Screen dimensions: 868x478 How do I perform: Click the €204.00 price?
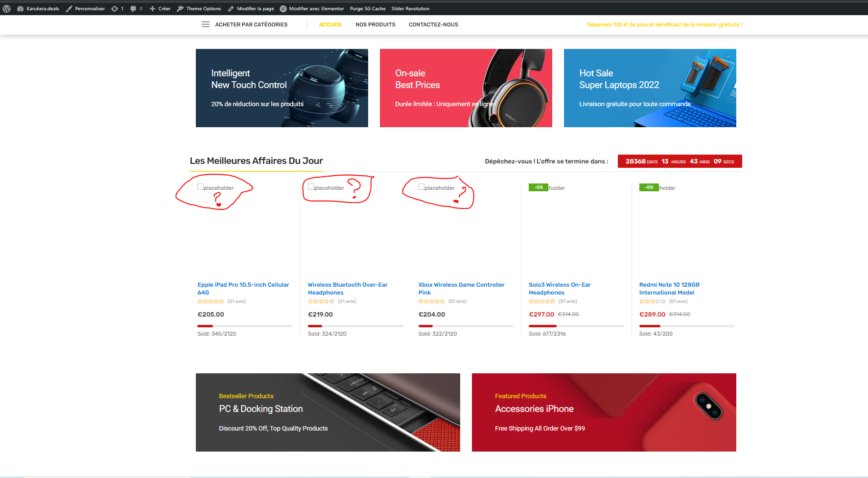pos(432,315)
